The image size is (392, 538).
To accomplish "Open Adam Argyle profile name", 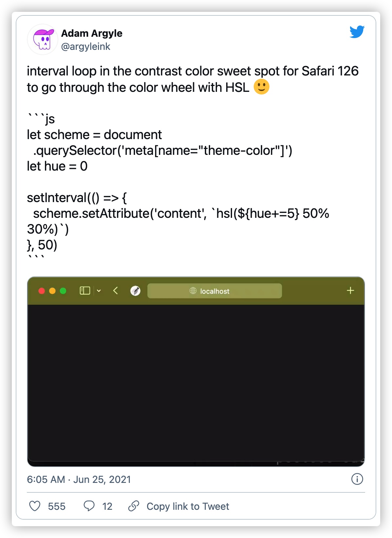I will click(x=92, y=33).
